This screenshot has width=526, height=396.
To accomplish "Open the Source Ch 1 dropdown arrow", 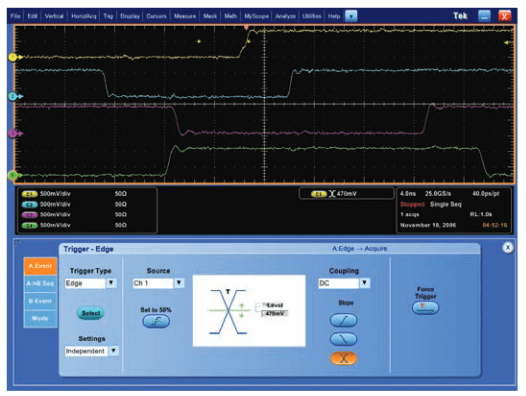I will (179, 283).
